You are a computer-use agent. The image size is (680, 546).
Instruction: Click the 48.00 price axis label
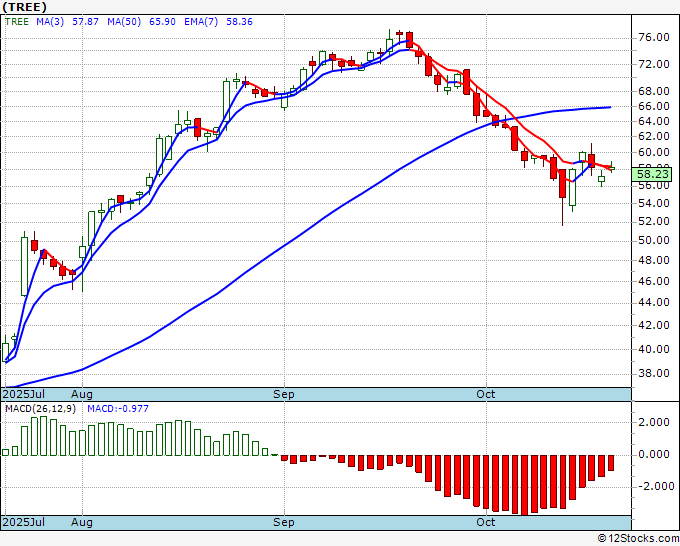(654, 261)
